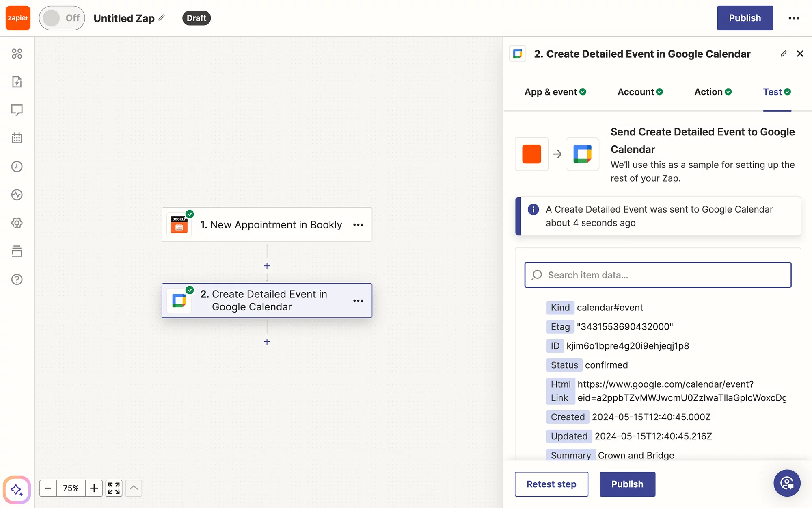Select the Kind calendar#event value
The width and height of the screenshot is (812, 508).
(610, 308)
